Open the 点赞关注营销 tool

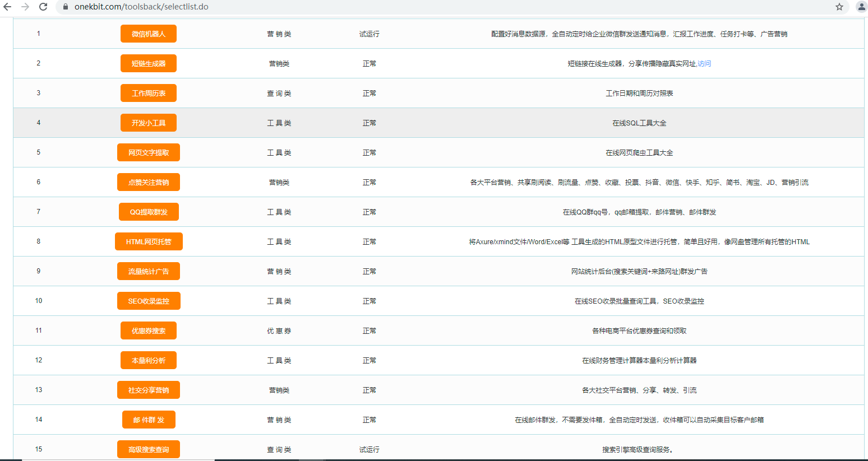[x=149, y=181]
